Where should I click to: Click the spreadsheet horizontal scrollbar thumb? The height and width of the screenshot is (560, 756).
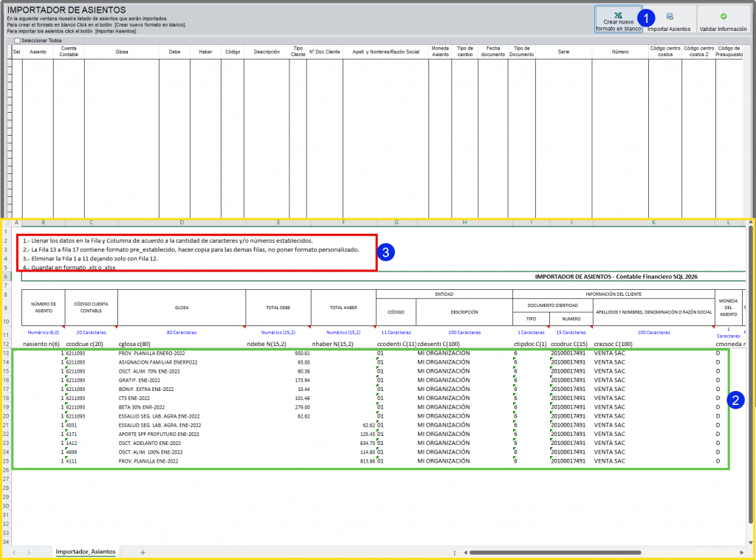tap(555, 553)
